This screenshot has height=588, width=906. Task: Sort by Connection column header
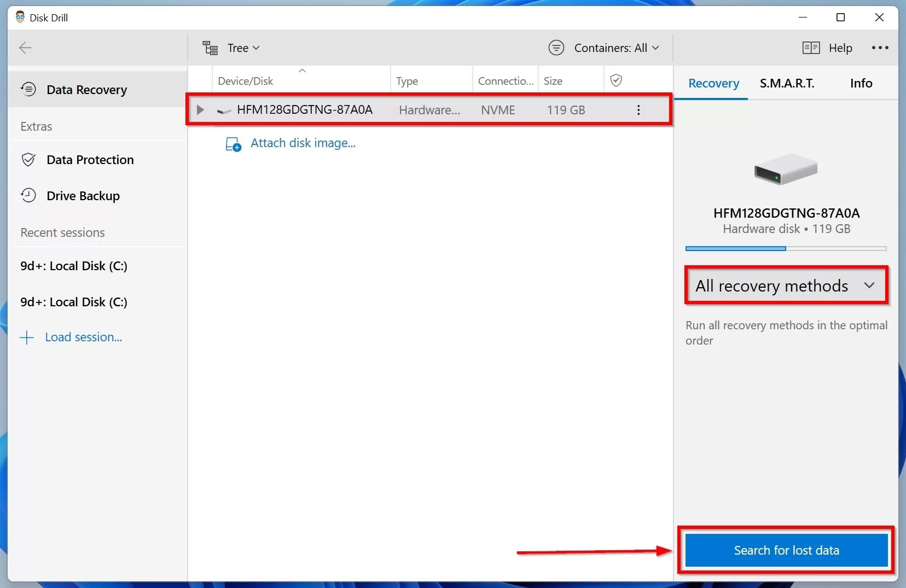pyautogui.click(x=506, y=81)
